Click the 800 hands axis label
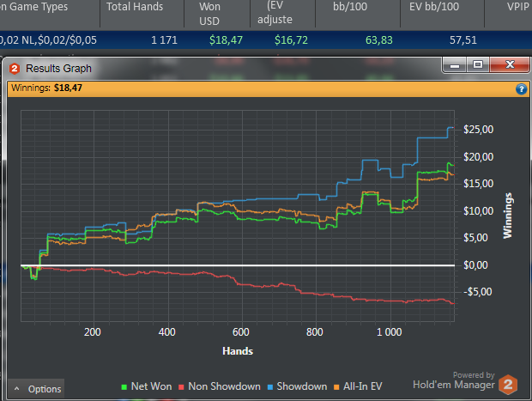Viewport: 532px width, 401px height. (315, 332)
